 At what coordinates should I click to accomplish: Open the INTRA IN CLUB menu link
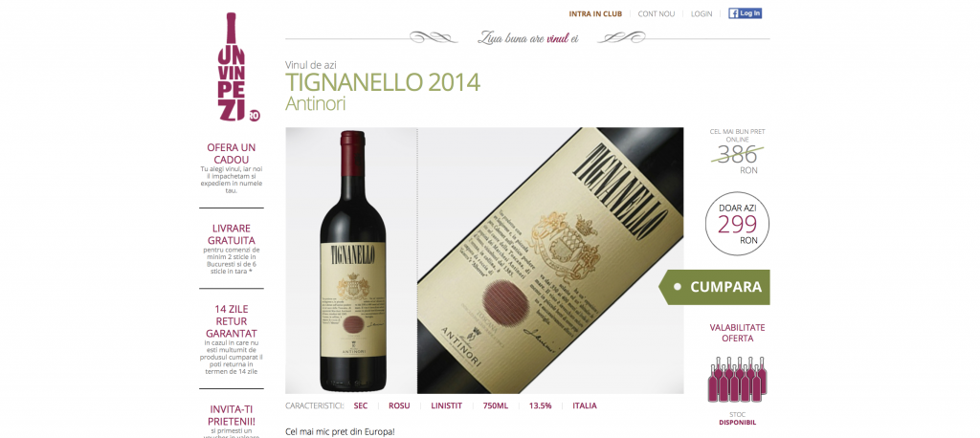point(595,13)
